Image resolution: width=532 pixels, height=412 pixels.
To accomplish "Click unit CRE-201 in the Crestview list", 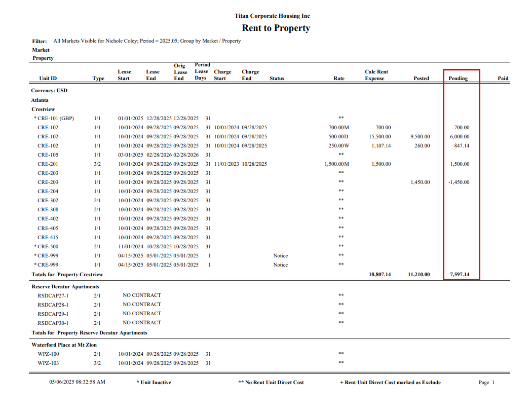I will pos(48,164).
